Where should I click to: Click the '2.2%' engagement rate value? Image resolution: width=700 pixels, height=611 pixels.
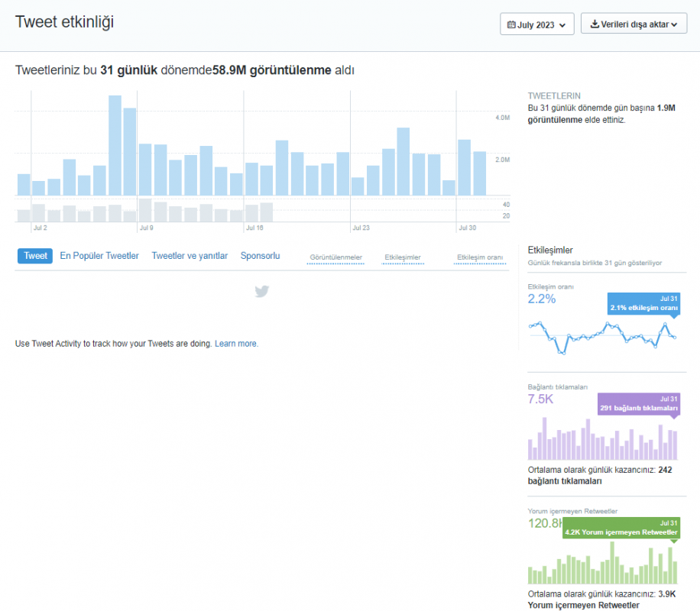point(542,299)
